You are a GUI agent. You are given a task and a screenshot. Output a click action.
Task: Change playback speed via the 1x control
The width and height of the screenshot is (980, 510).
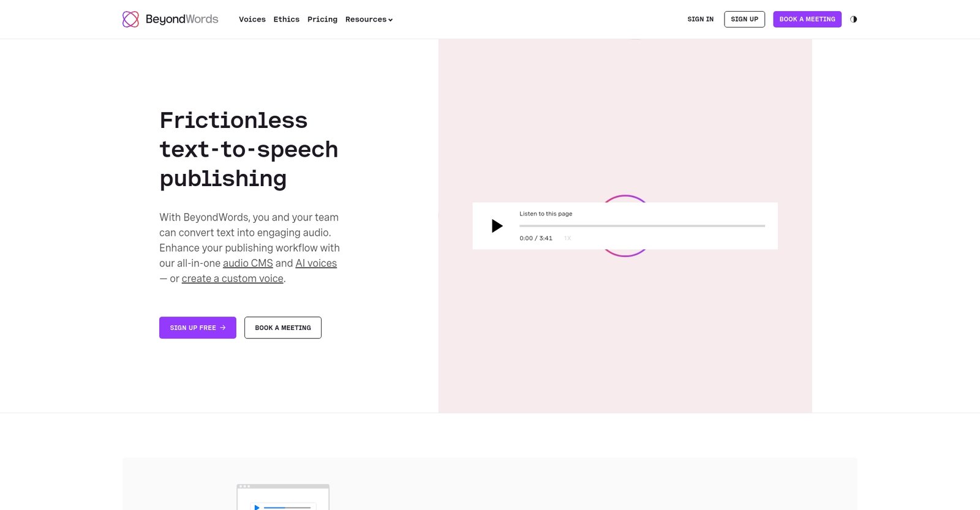coord(568,238)
